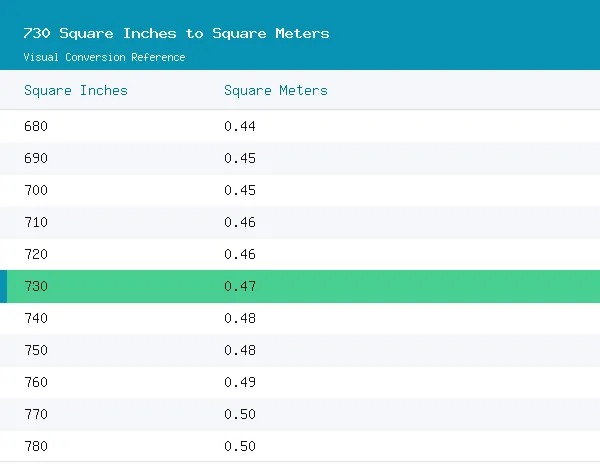600x466 pixels.
Task: Select the 780 square inches cell
Action: 36,446
